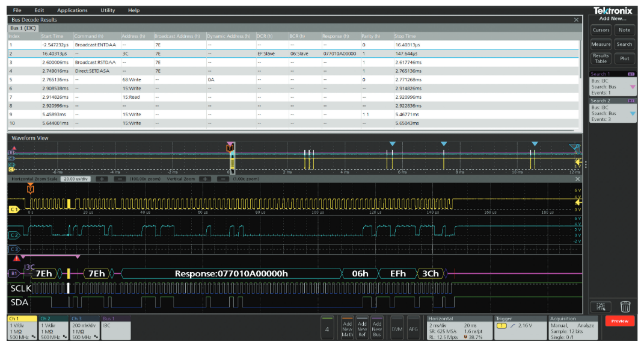Image resolution: width=644 pixels, height=345 pixels.
Task: Open the Ch 1 channel badge
Action: (x=22, y=328)
